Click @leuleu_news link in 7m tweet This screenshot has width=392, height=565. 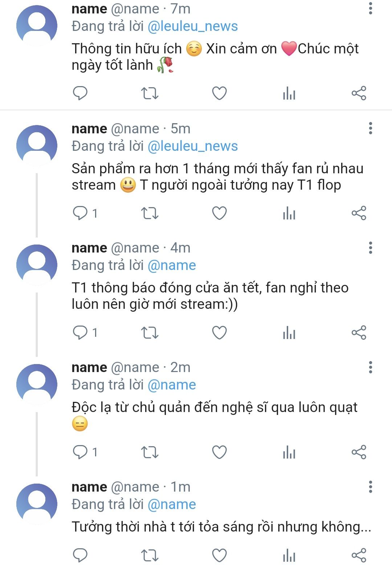click(x=193, y=26)
